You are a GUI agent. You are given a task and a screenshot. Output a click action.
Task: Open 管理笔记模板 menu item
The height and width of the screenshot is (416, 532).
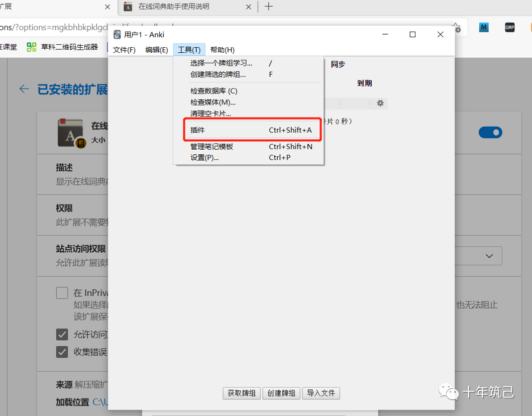(x=248, y=147)
